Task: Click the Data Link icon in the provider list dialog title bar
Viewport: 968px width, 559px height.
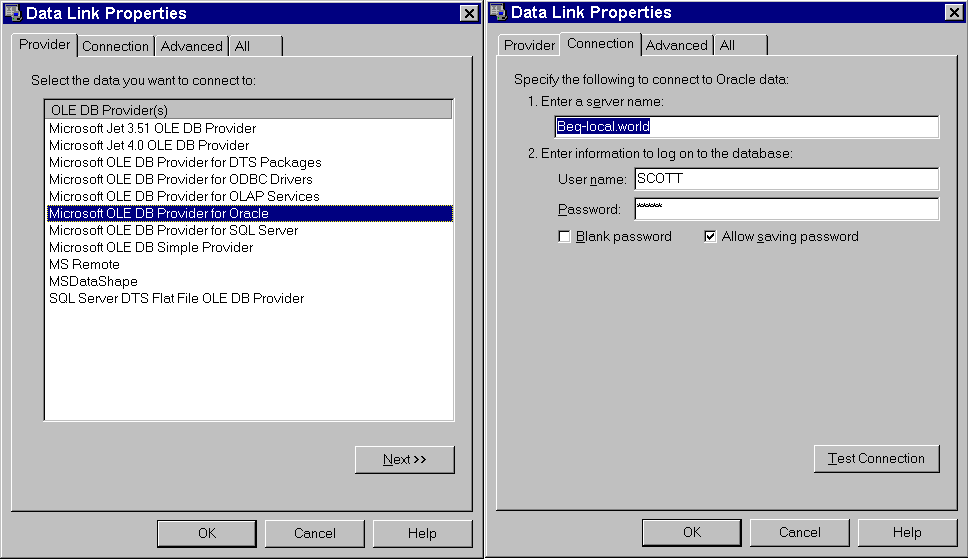Action: pyautogui.click(x=13, y=13)
